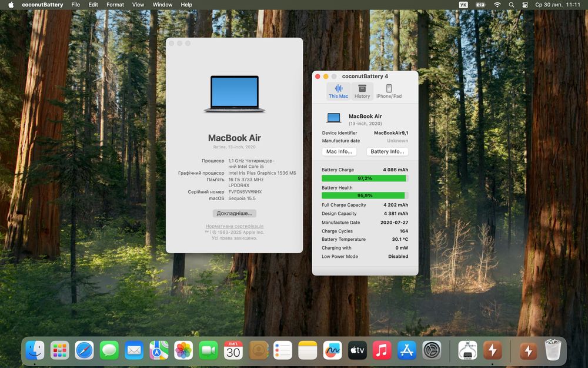The image size is (588, 368).
Task: Minimize the coconutBattery 4 window
Action: click(326, 76)
